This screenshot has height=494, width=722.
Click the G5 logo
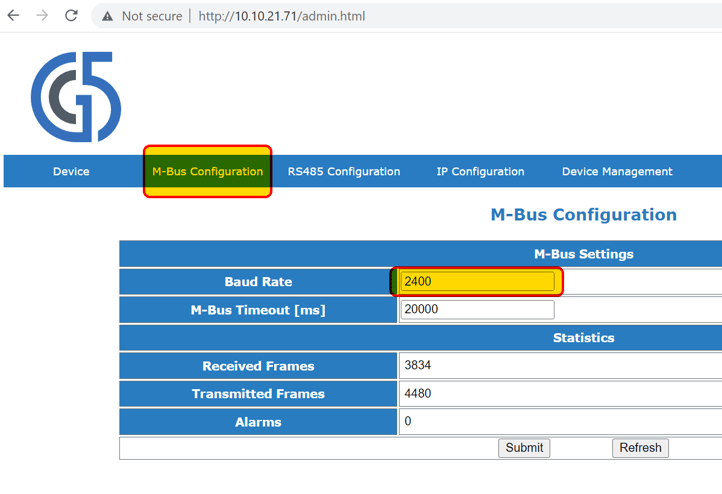pyautogui.click(x=76, y=97)
